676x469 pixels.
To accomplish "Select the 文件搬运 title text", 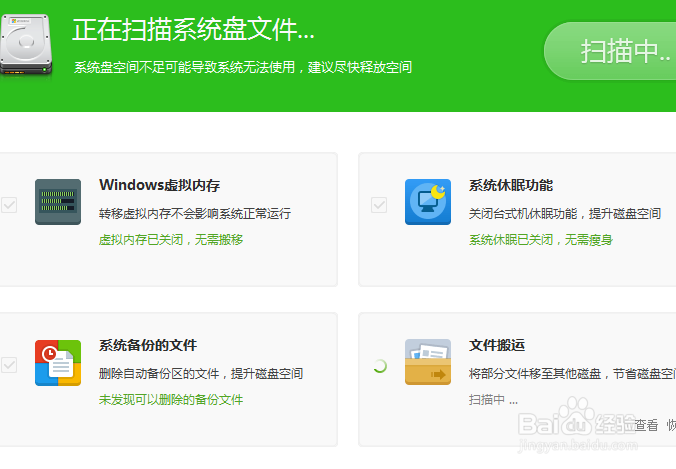I will coord(497,345).
